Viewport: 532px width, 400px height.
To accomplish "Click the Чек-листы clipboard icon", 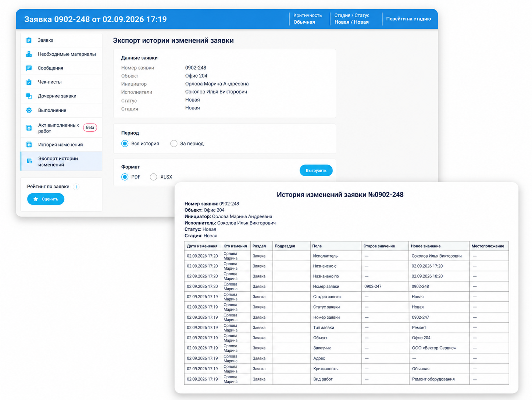I will pos(29,82).
